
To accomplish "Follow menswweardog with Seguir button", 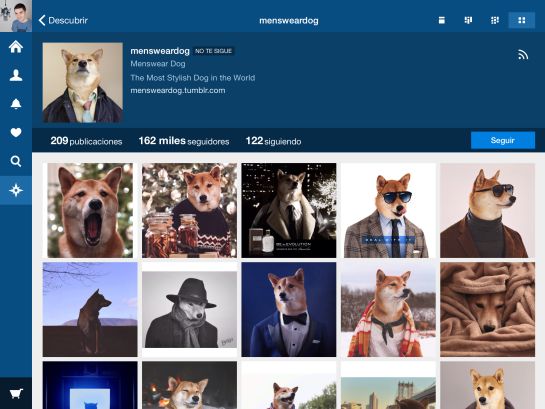I will [503, 140].
